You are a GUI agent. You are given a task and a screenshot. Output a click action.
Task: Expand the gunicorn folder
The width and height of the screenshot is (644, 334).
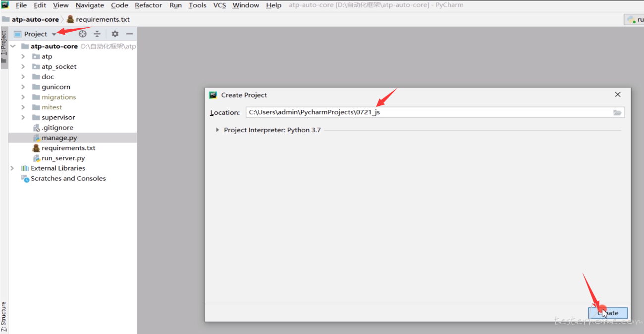[23, 87]
